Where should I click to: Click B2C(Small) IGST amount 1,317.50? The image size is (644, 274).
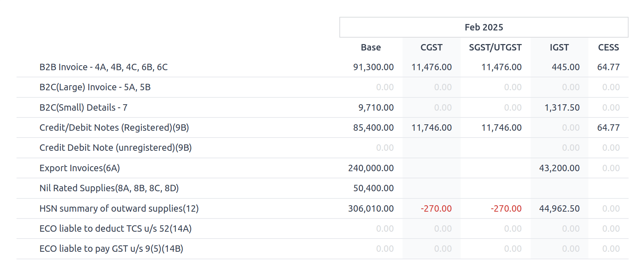562,107
